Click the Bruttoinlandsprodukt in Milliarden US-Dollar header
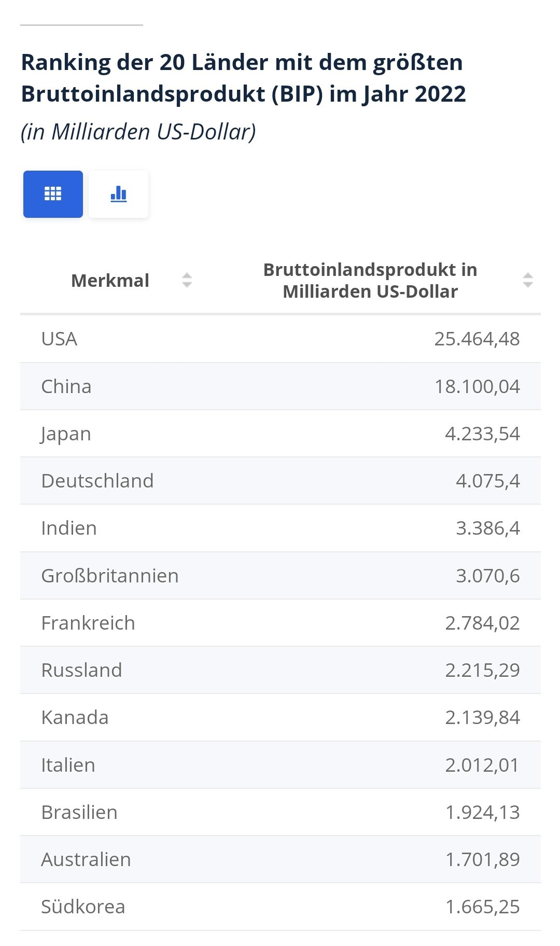The height and width of the screenshot is (946, 560). pyautogui.click(x=370, y=281)
